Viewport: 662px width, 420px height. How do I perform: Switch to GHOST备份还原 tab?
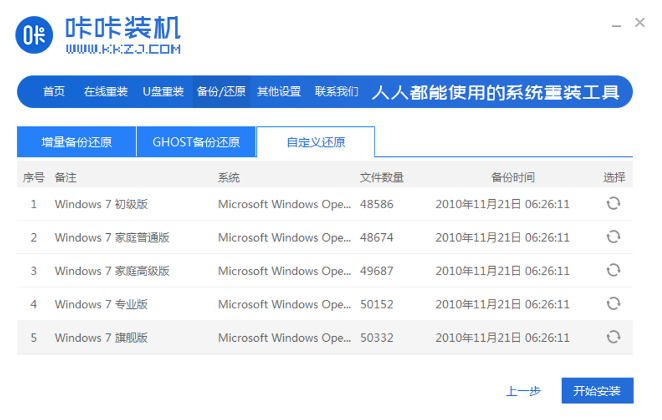[196, 142]
